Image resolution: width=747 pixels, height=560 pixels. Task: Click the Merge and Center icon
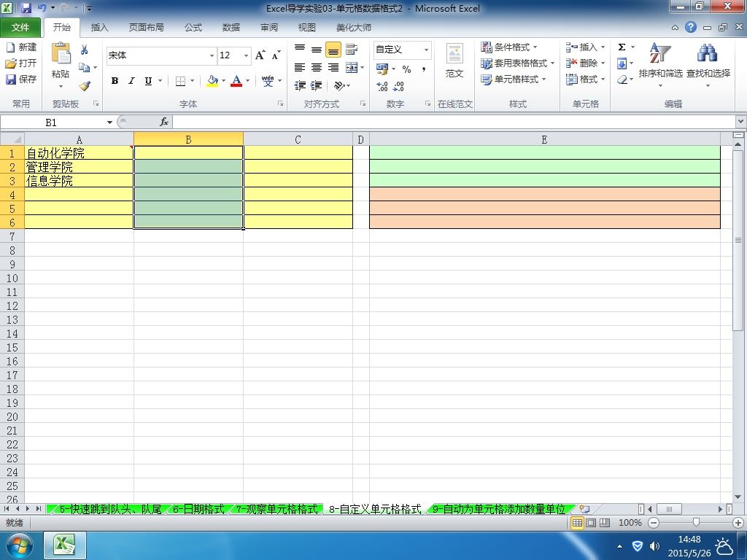352,68
